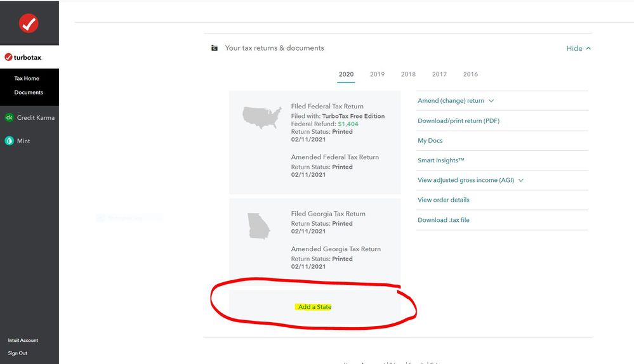Click Amended Federal Tax Return heading

click(335, 157)
